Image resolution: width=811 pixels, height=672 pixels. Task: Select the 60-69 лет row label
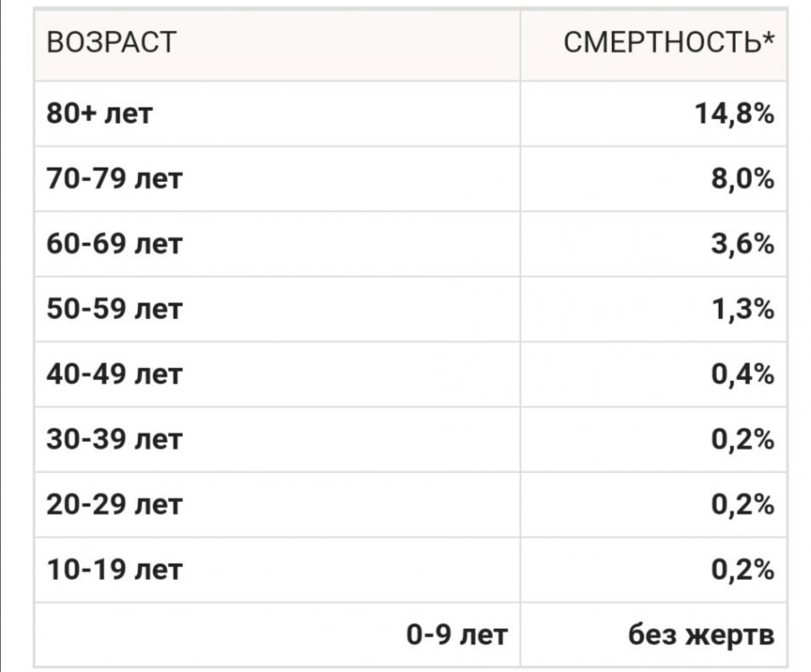115,244
